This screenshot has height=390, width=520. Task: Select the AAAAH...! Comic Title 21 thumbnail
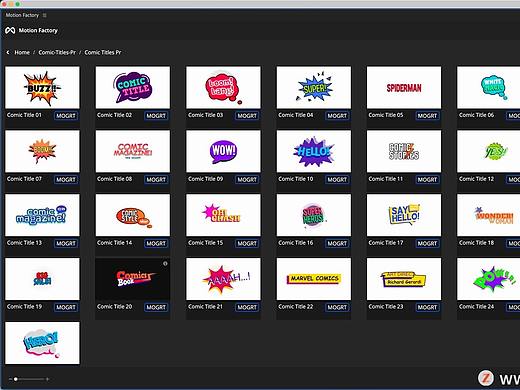point(223,279)
